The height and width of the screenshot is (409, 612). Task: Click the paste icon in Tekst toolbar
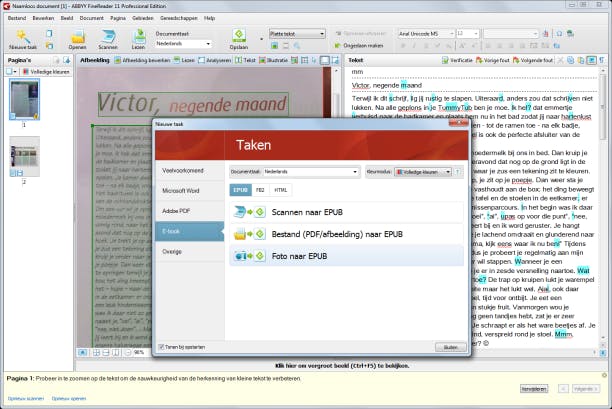click(581, 60)
